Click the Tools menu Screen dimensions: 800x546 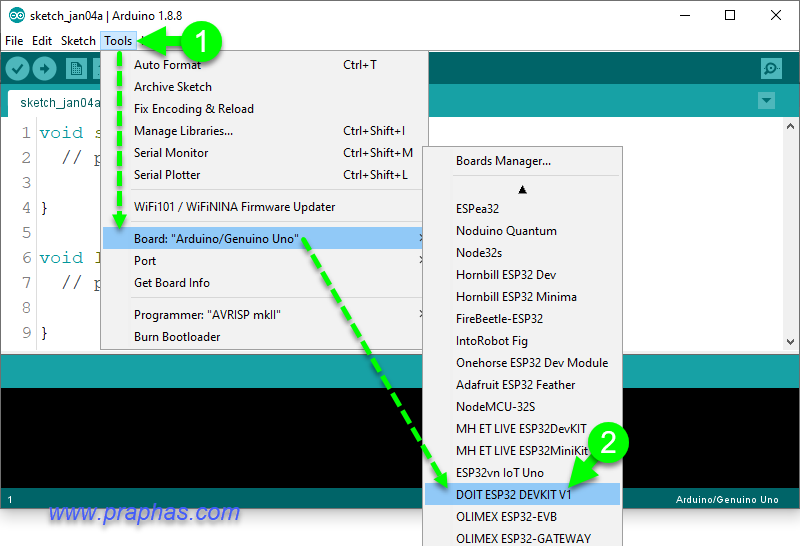(x=118, y=41)
